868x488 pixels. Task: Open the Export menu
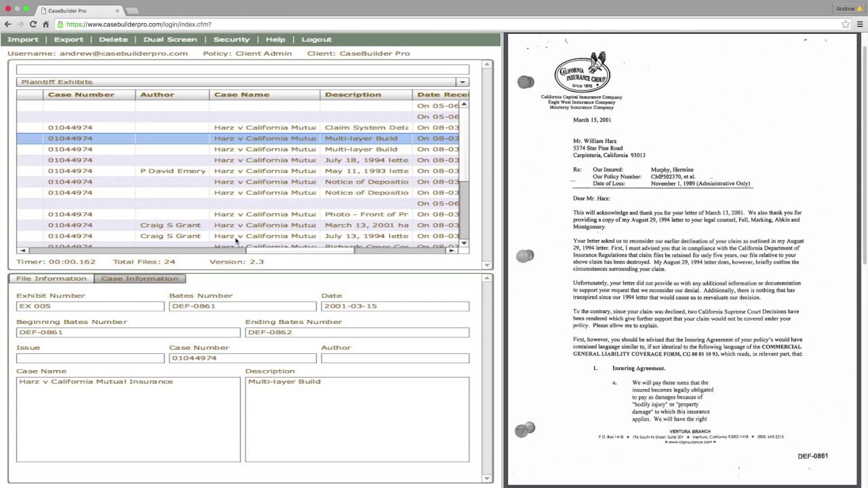(x=68, y=39)
